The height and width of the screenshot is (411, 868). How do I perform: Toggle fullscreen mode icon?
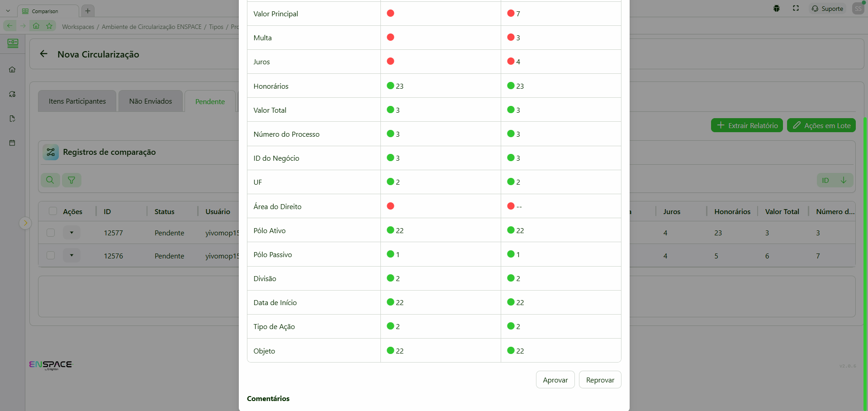796,9
